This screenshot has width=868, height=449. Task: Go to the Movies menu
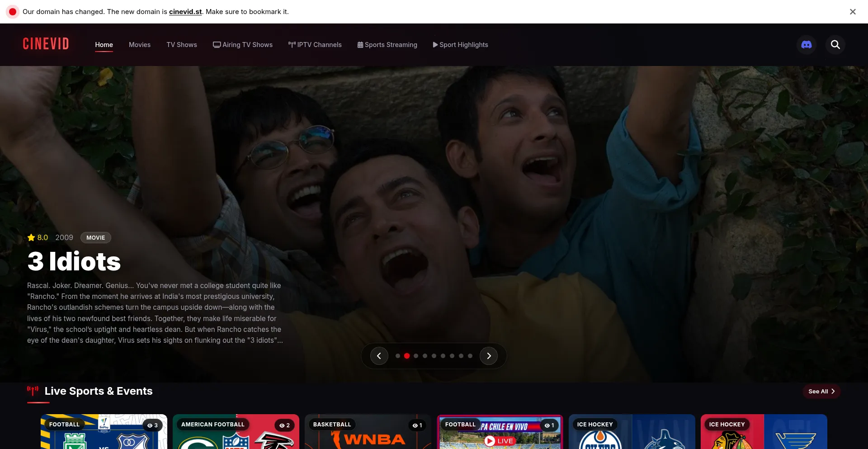140,45
